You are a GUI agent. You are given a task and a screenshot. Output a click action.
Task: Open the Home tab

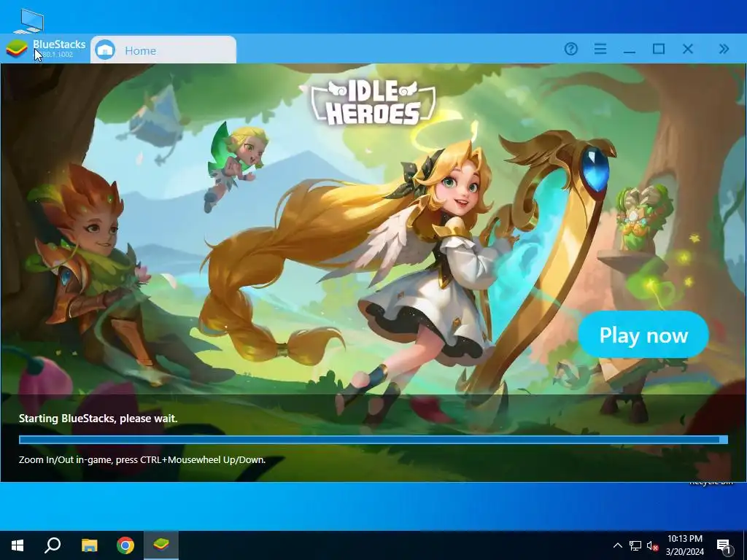coord(163,50)
